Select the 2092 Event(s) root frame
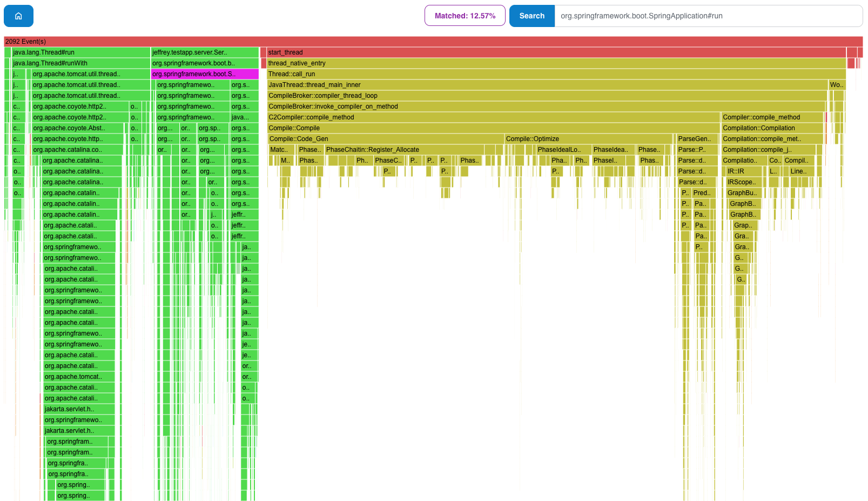This screenshot has width=868, height=501. (x=433, y=42)
